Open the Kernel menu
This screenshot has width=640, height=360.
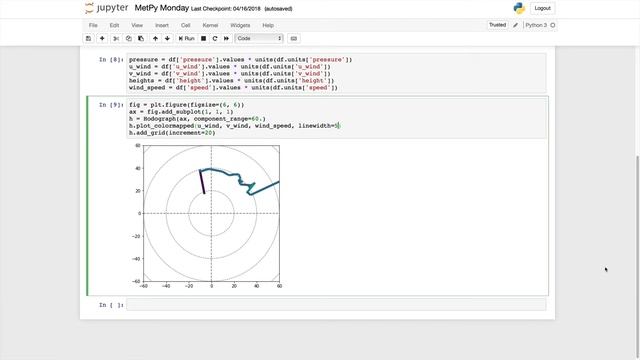click(210, 25)
